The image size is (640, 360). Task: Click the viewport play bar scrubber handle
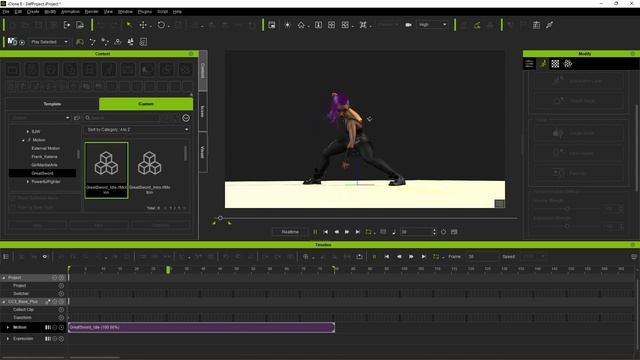tap(220, 218)
